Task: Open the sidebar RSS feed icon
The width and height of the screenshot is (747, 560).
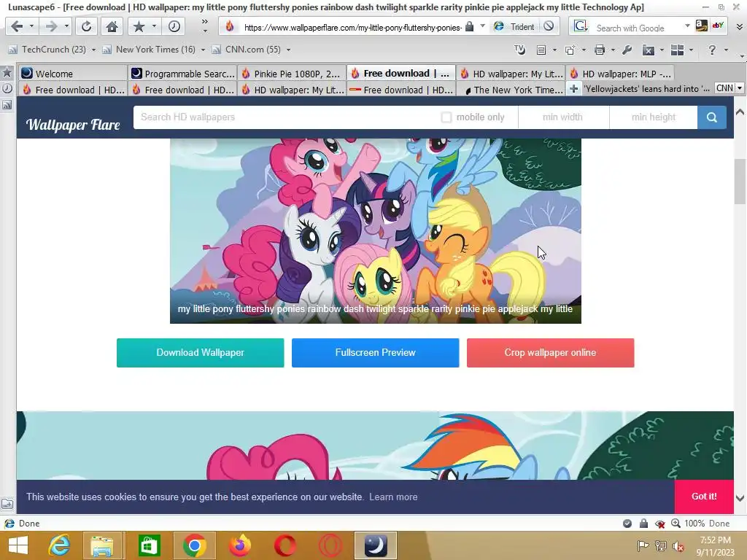Action: click(7, 105)
